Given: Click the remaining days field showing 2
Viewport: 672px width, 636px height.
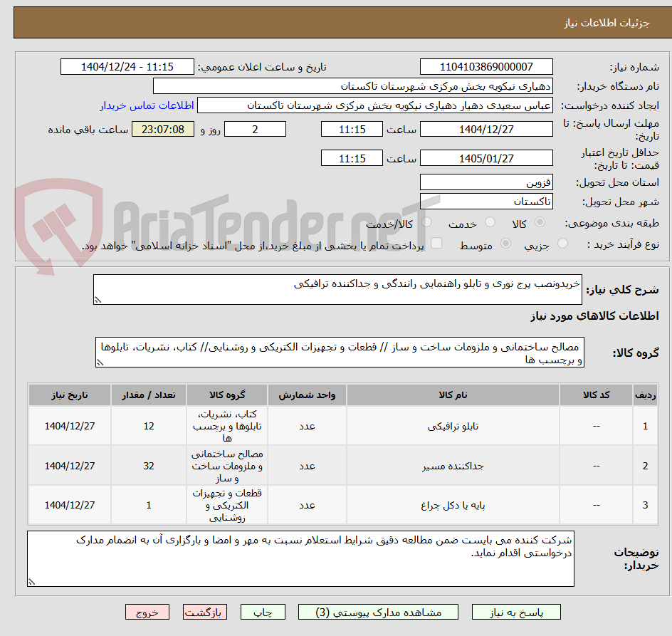Looking at the screenshot, I should 255,129.
